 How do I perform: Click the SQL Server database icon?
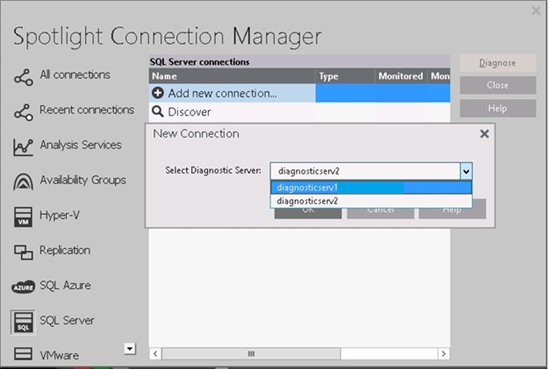click(23, 322)
